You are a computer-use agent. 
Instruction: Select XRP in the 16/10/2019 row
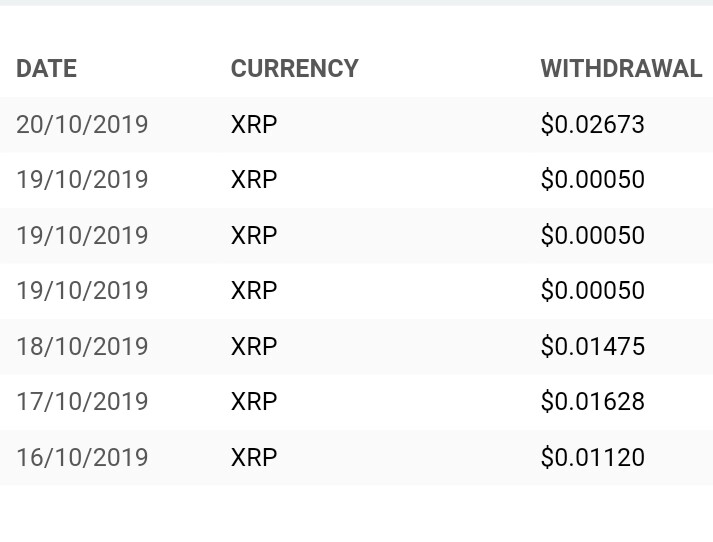point(254,458)
